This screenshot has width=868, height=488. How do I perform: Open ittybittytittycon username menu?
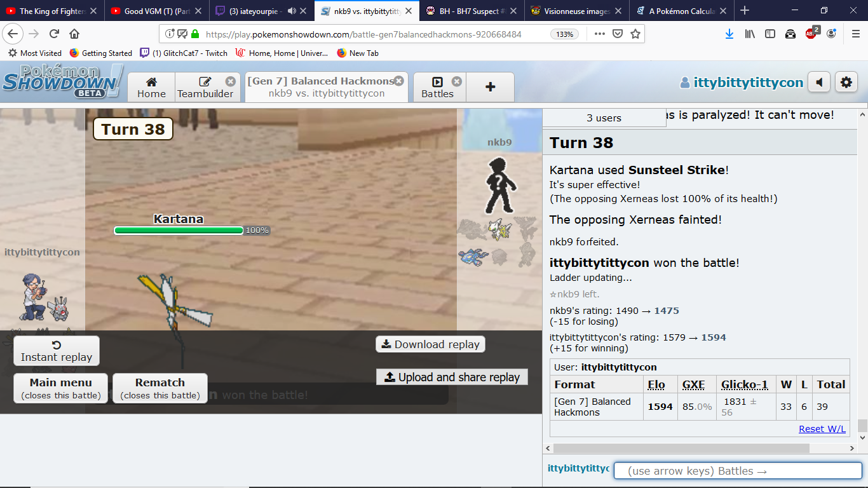point(742,83)
